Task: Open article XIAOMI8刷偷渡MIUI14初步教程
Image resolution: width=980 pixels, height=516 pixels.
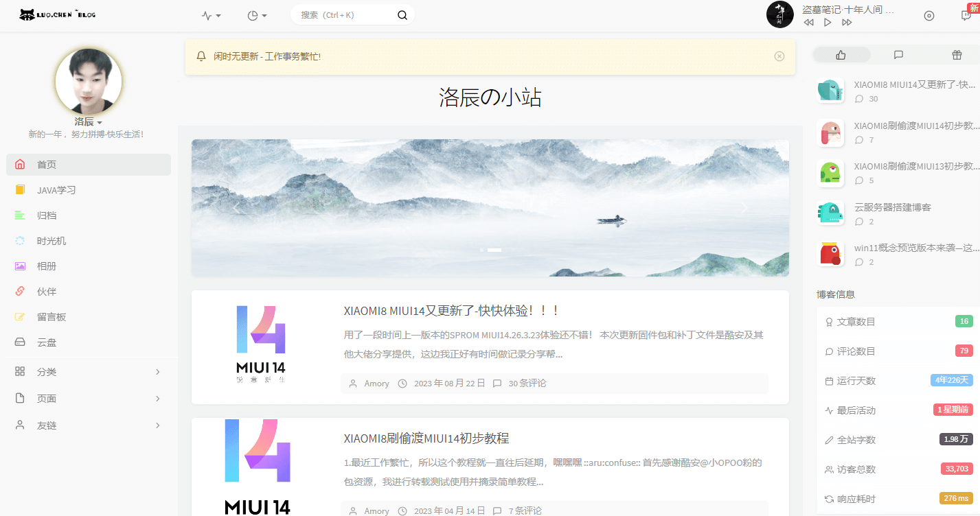Action: [x=426, y=438]
